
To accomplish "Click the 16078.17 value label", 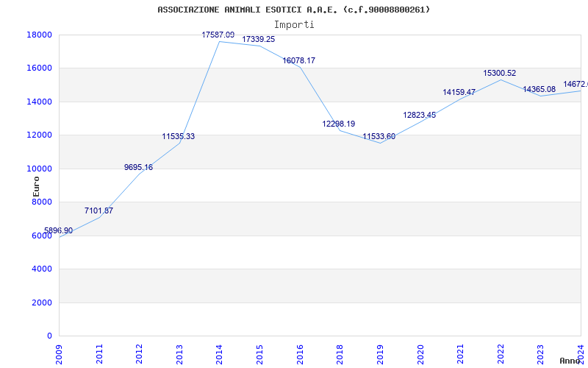I will [299, 60].
